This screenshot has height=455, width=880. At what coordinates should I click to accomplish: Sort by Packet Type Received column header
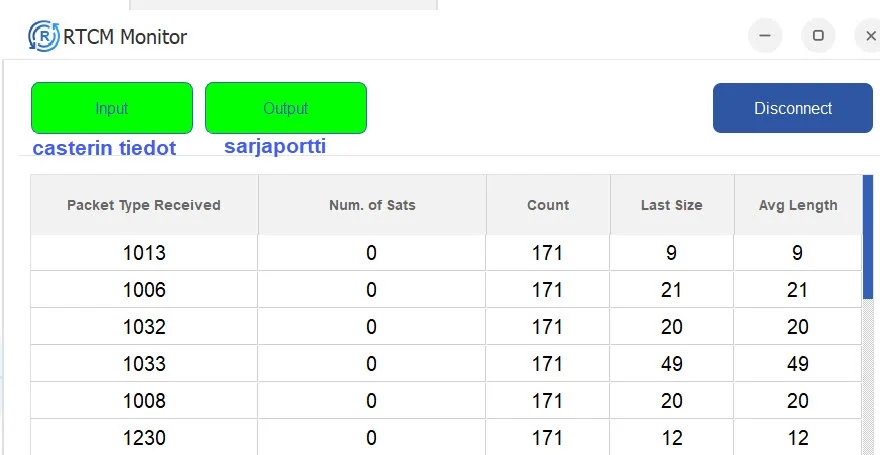[144, 205]
